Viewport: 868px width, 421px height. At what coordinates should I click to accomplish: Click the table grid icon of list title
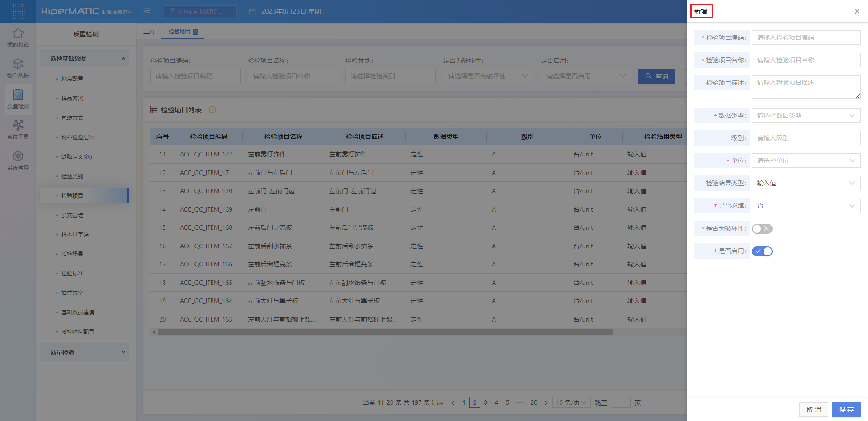pyautogui.click(x=154, y=109)
